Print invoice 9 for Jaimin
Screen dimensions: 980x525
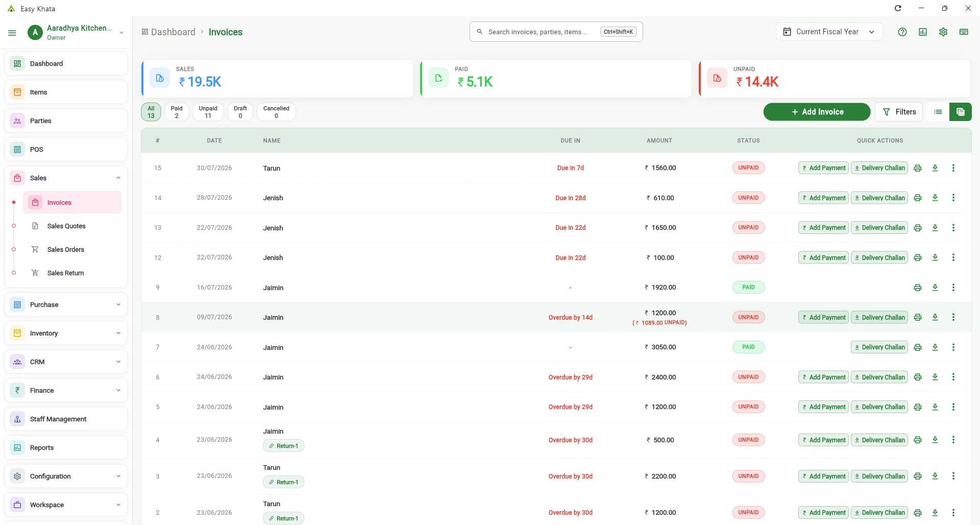click(918, 288)
